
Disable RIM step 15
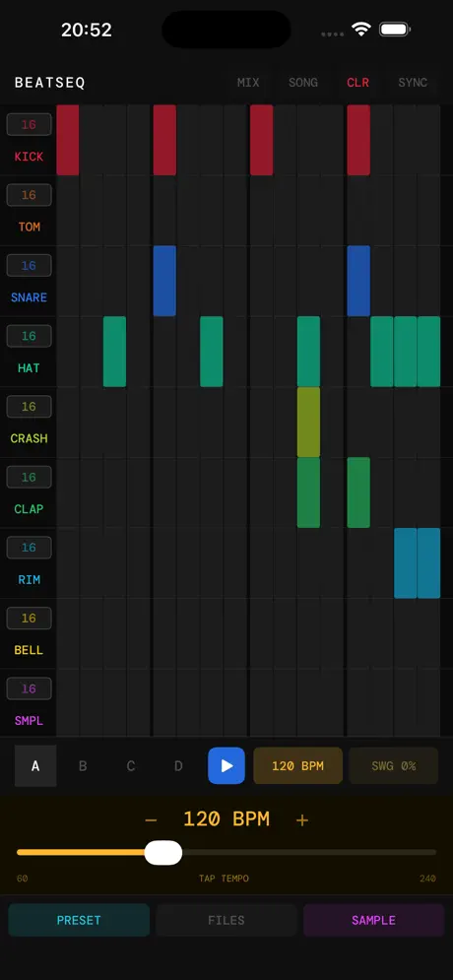tap(406, 563)
